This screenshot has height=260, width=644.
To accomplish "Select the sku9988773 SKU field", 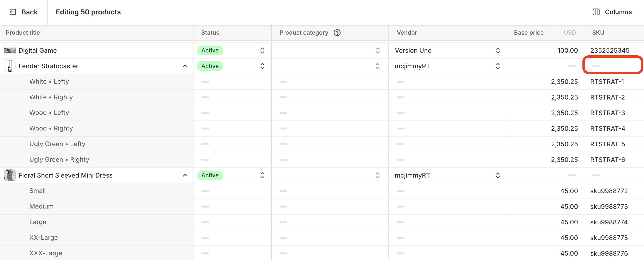I will point(610,207).
